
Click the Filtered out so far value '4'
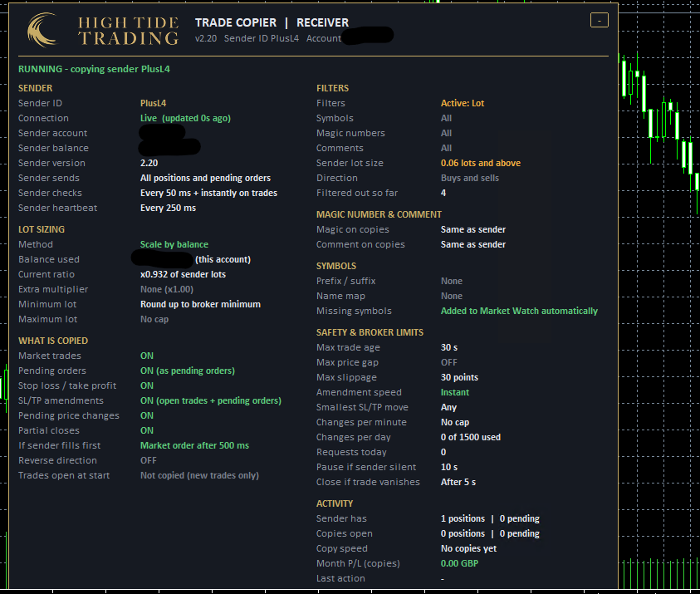tap(443, 193)
